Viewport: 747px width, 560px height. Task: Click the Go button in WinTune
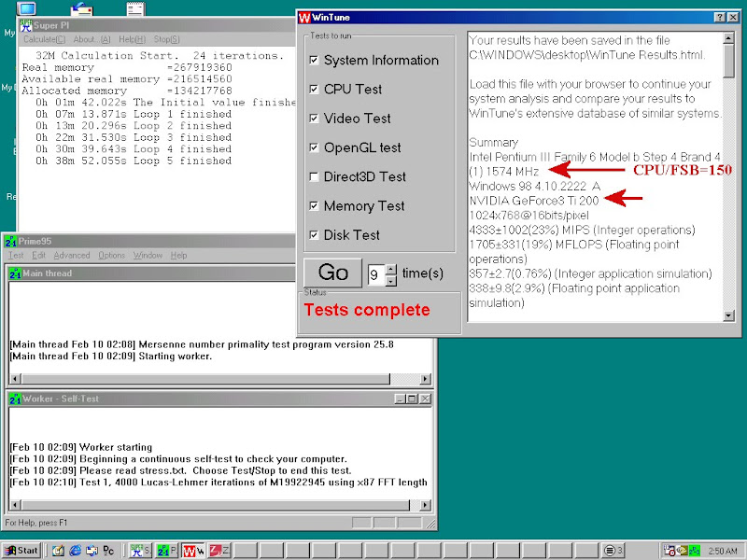pyautogui.click(x=332, y=273)
